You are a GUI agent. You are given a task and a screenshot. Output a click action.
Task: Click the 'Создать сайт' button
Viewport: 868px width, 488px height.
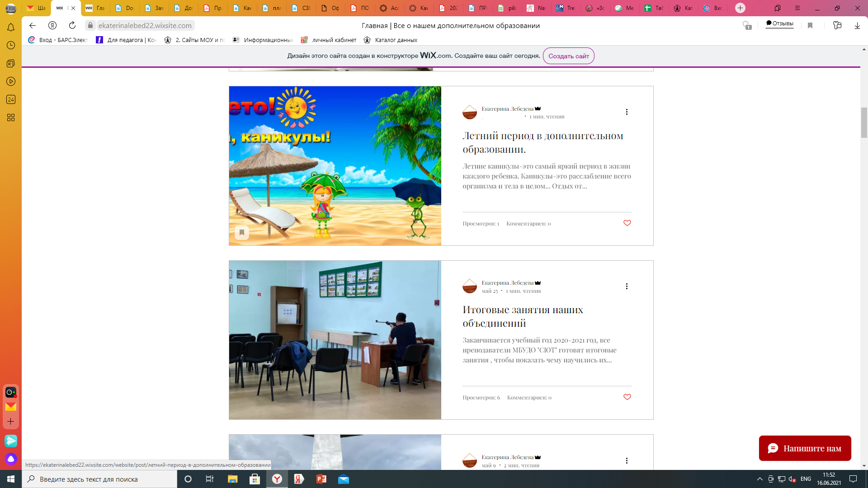(568, 56)
